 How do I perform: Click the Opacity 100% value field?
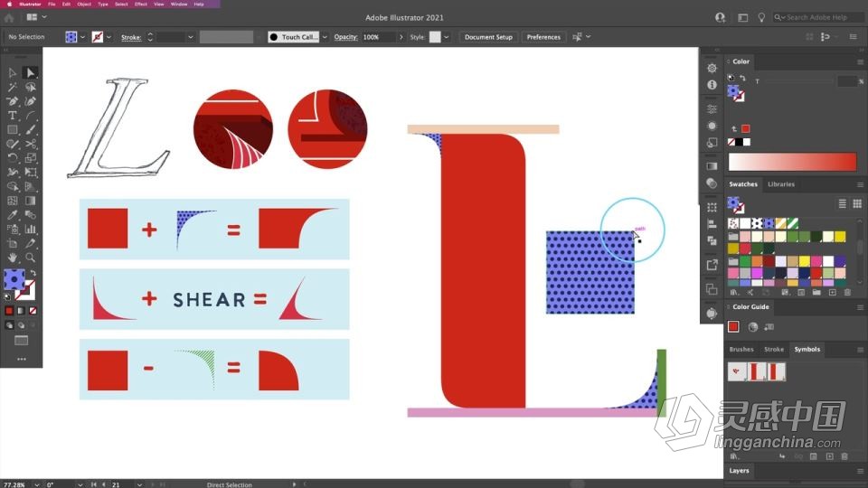[x=379, y=37]
